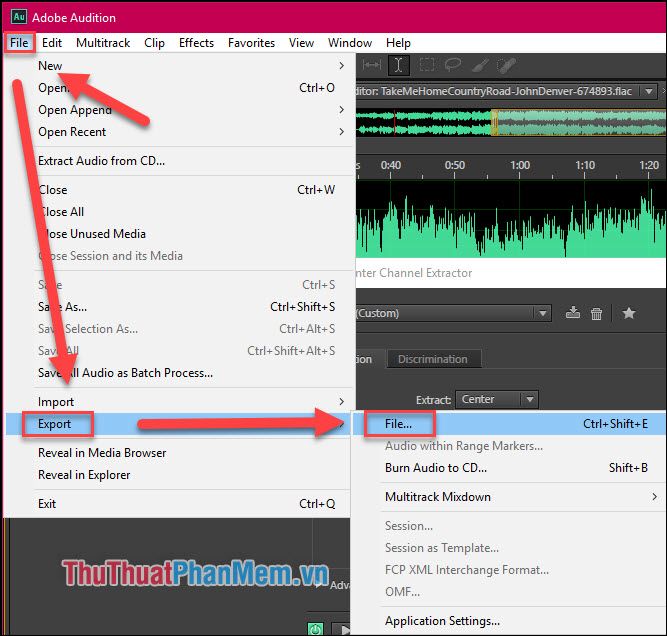Viewport: 667px width, 636px height.
Task: Open the Multitrack menu
Action: coord(103,43)
